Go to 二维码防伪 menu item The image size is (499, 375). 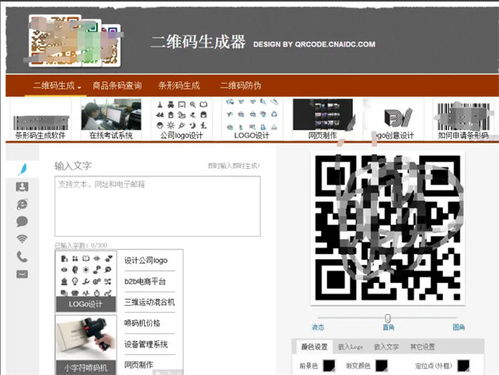(240, 86)
